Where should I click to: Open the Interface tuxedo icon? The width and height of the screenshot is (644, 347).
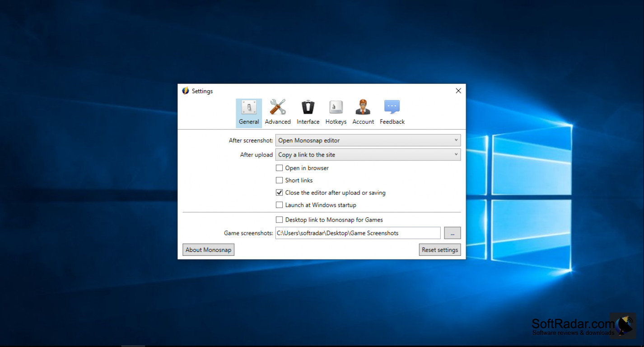pyautogui.click(x=308, y=107)
